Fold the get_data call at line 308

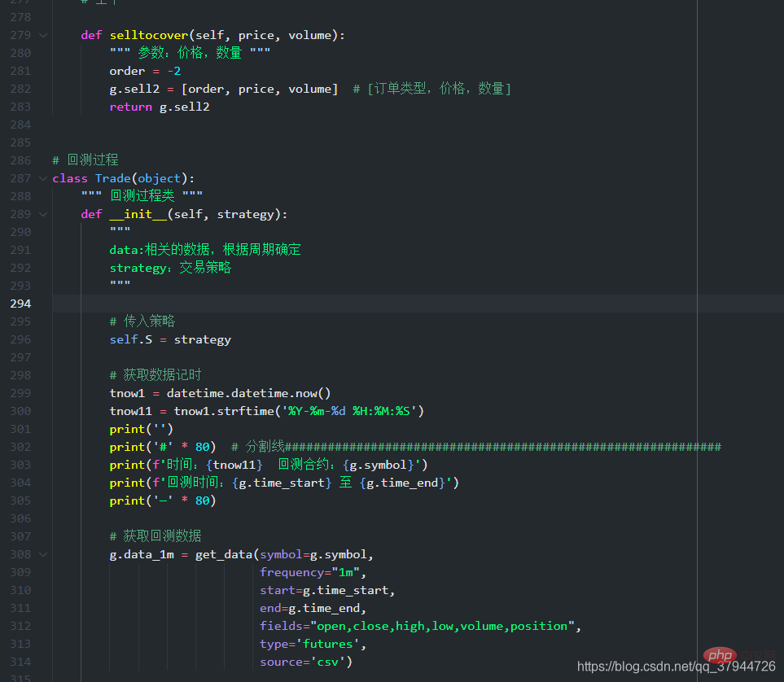click(43, 554)
